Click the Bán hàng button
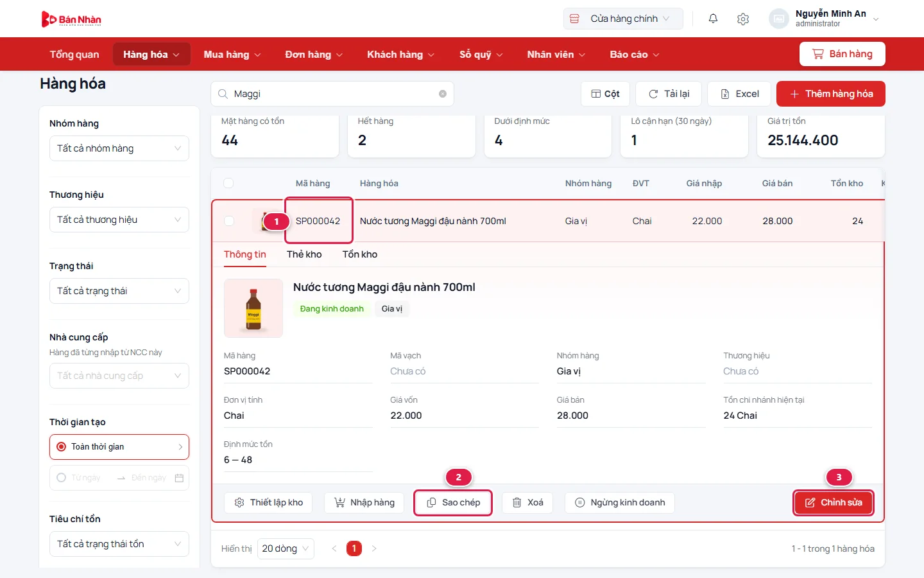Image resolution: width=924 pixels, height=578 pixels. [843, 54]
